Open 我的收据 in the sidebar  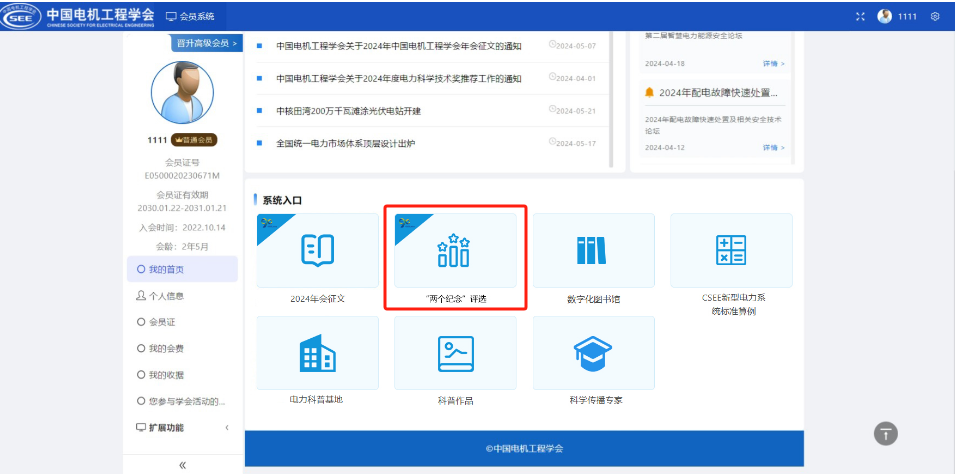[x=182, y=375]
